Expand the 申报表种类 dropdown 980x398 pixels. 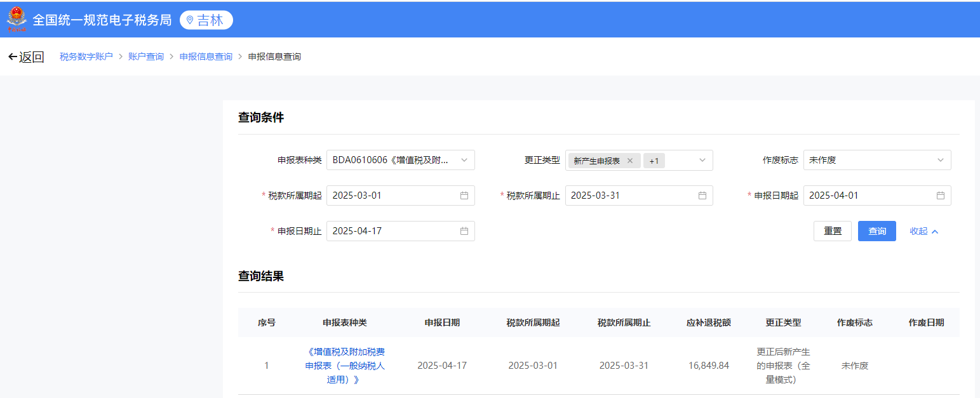(401, 160)
